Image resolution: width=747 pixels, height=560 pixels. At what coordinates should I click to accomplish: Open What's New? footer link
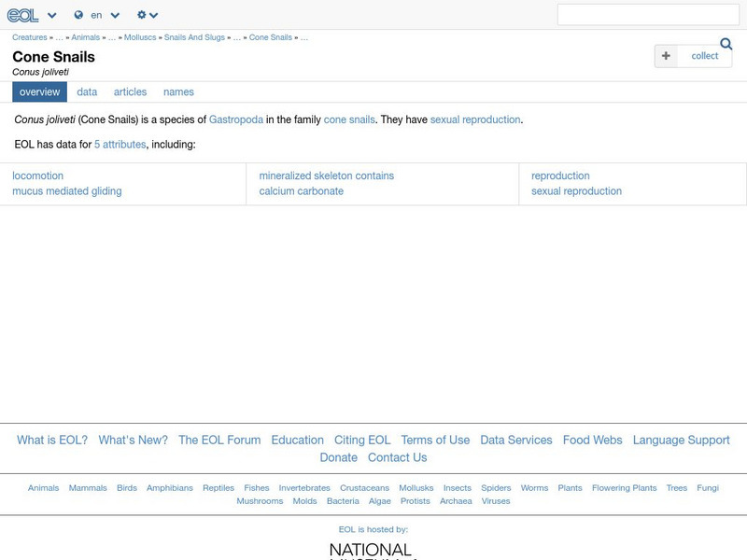coord(133,440)
